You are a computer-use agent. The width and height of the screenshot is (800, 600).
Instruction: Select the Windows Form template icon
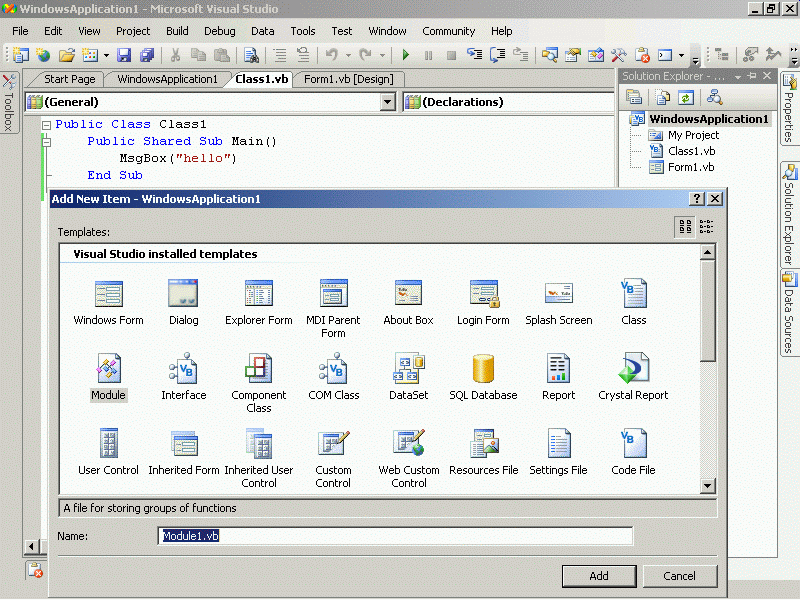coord(108,294)
